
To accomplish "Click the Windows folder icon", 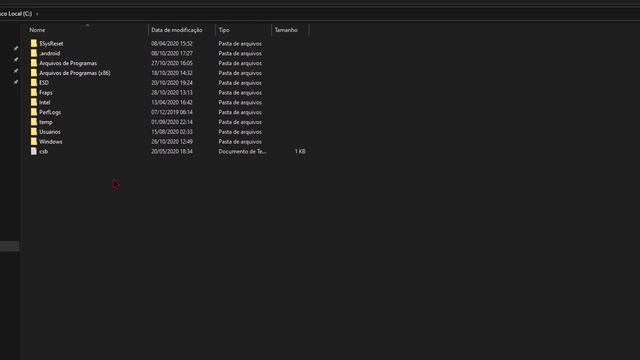I will click(x=34, y=141).
